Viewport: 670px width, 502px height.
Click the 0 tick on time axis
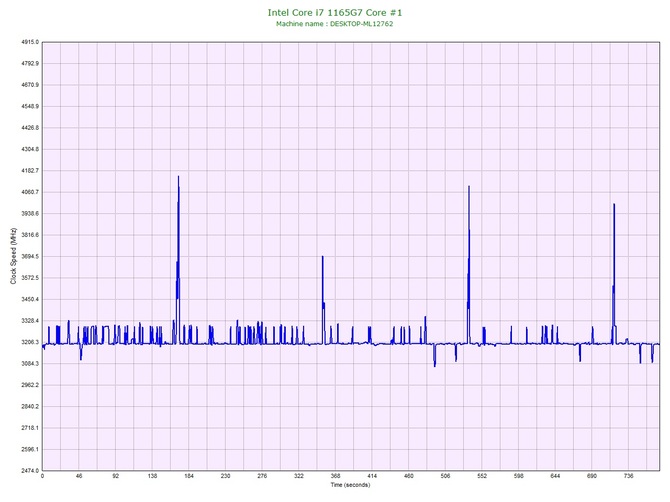click(x=42, y=476)
